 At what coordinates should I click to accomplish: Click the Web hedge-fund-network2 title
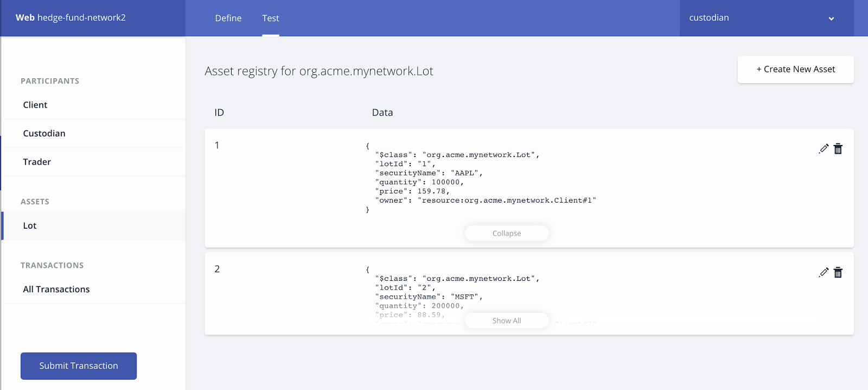(71, 18)
